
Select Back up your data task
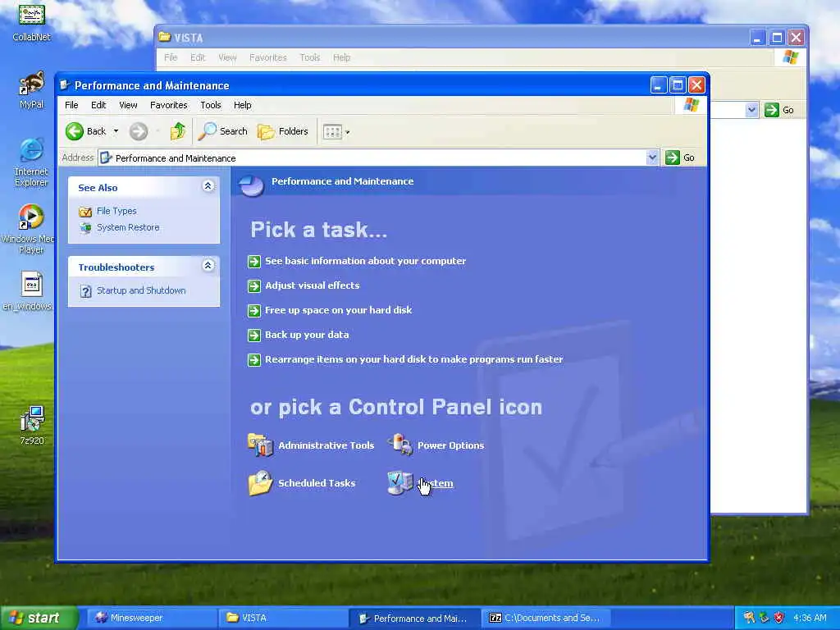pos(307,335)
